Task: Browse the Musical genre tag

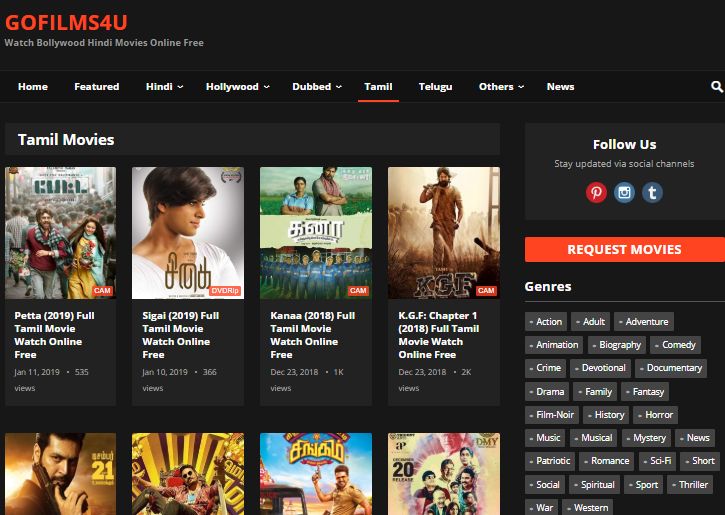Action: pos(594,438)
